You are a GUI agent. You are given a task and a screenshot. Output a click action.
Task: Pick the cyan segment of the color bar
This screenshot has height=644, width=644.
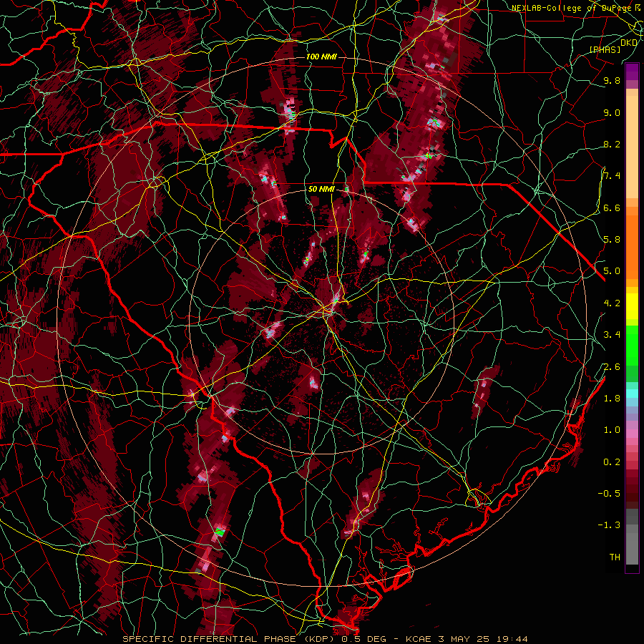[x=632, y=393]
